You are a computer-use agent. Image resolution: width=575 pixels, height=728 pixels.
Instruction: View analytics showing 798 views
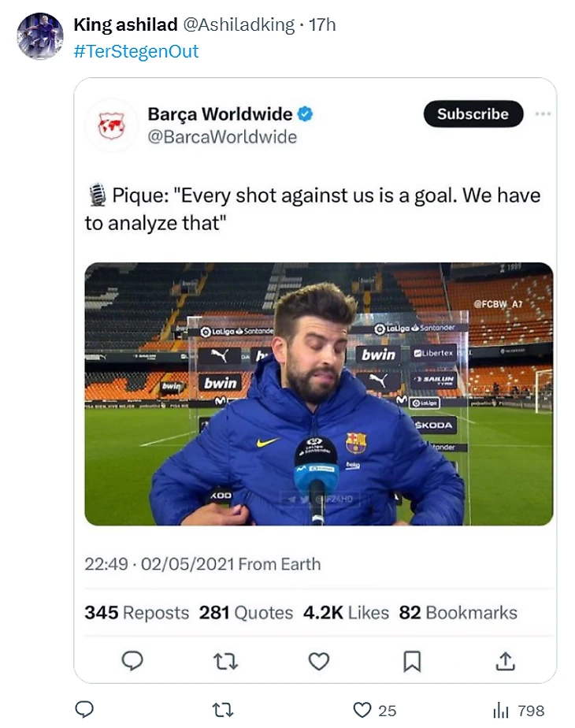point(501,710)
